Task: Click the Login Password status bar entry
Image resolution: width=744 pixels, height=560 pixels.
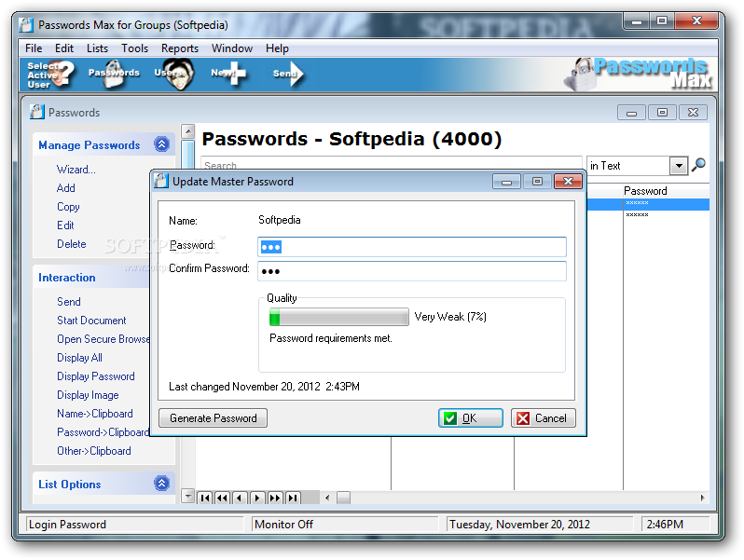Action: (134, 524)
